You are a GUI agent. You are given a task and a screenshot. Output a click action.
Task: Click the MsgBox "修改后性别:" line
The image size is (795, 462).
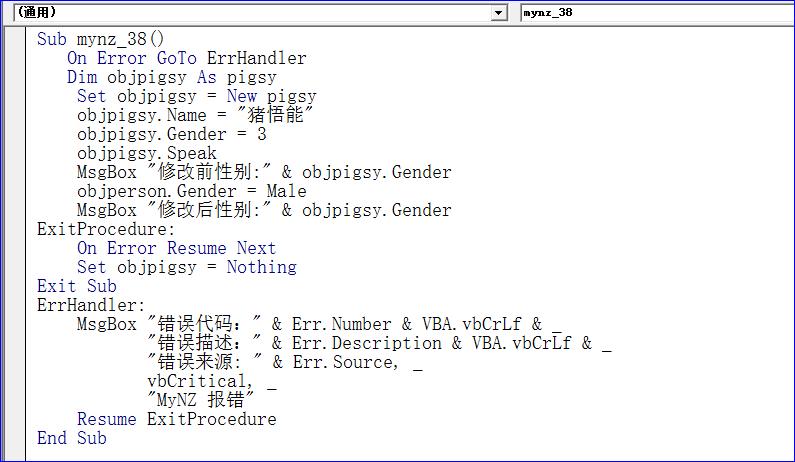click(264, 210)
